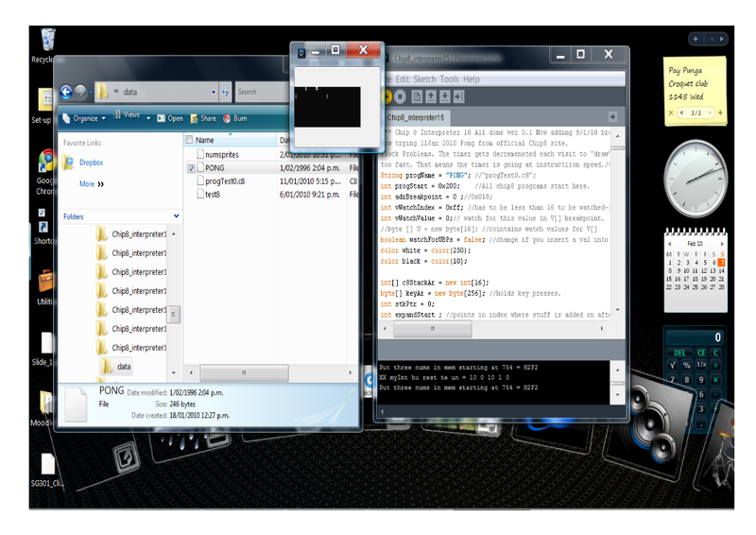Click the Burn toolbar button

click(235, 118)
